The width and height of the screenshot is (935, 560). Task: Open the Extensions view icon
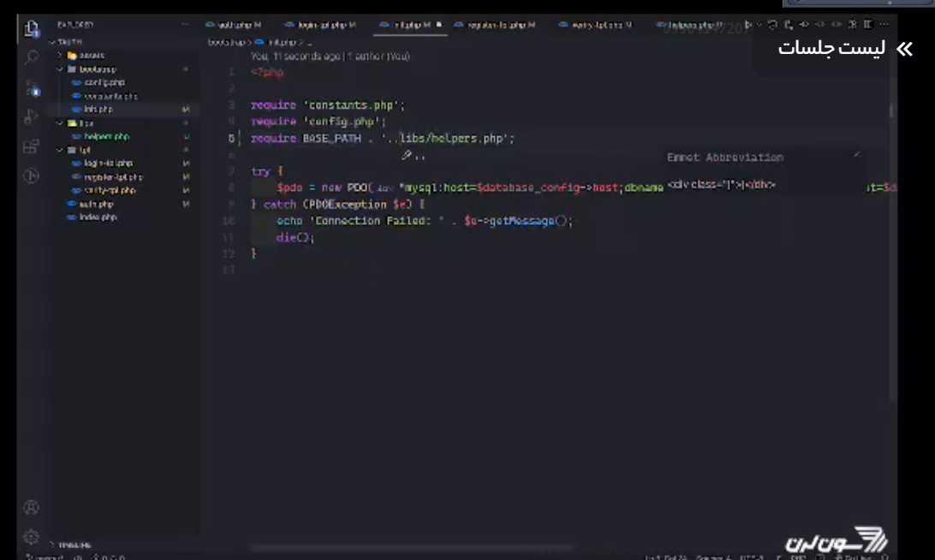(31, 146)
